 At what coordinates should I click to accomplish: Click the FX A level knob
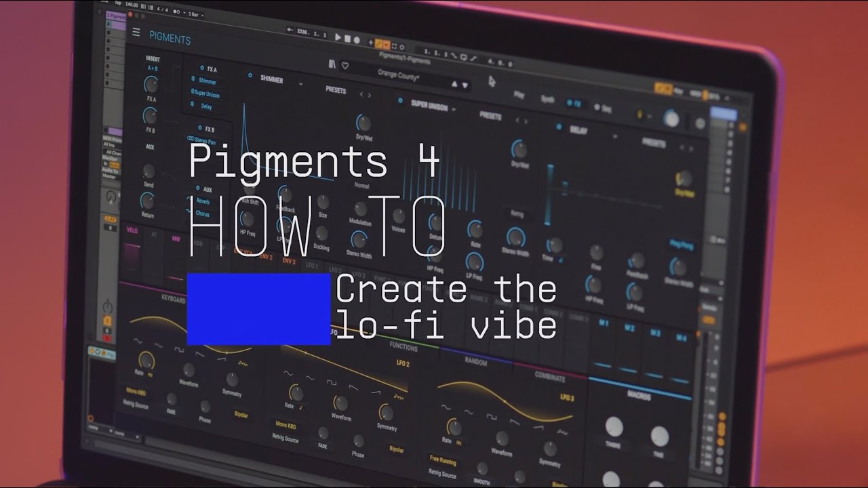click(151, 85)
